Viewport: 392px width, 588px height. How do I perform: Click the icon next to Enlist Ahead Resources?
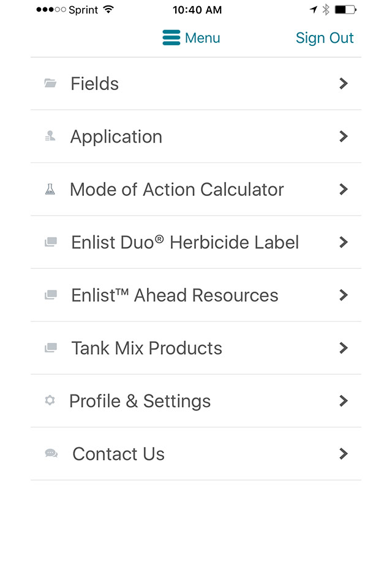tap(51, 295)
